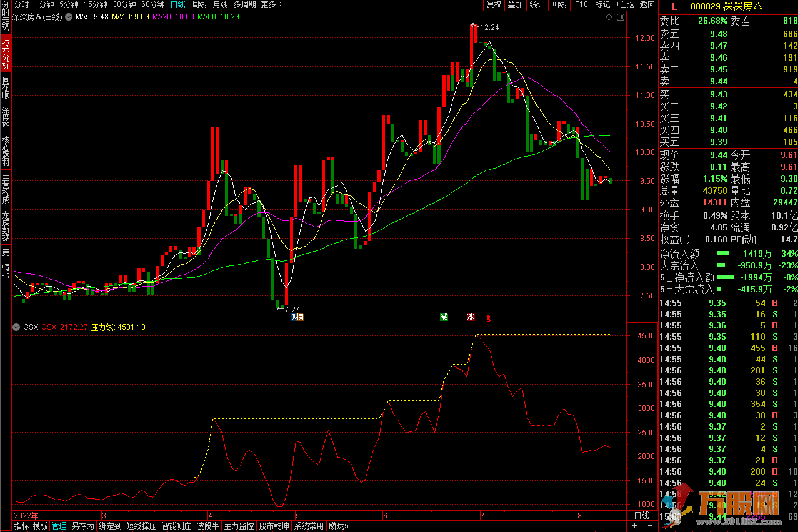Load the 麒珑5 indicator template
This screenshot has height=532, width=798.
pos(339,526)
